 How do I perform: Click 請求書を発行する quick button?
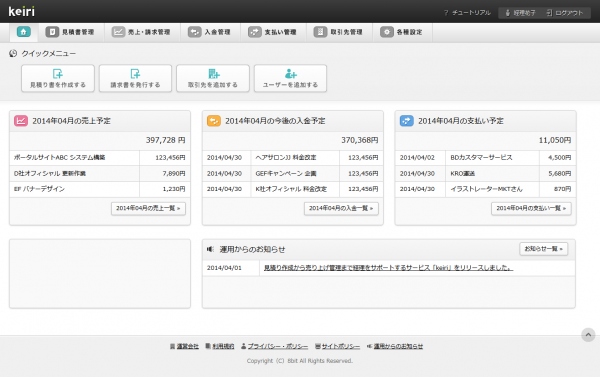tap(135, 78)
